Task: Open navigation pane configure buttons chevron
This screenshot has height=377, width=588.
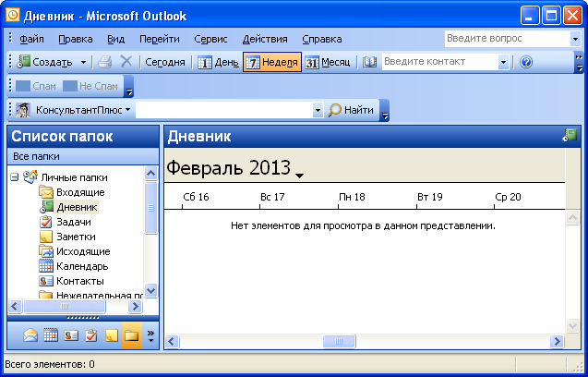Action: pyautogui.click(x=150, y=335)
